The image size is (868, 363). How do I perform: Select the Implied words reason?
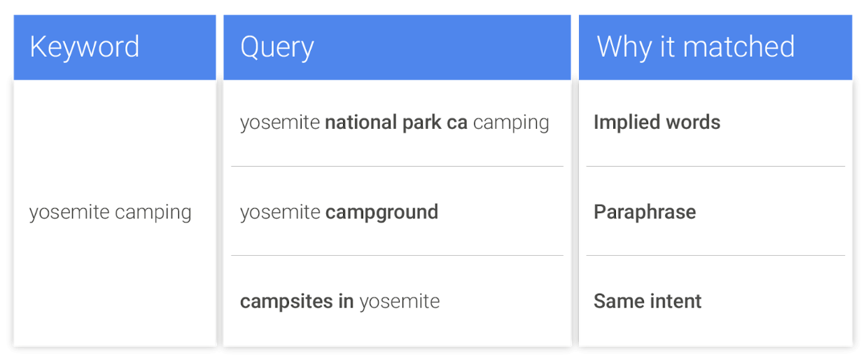657,123
